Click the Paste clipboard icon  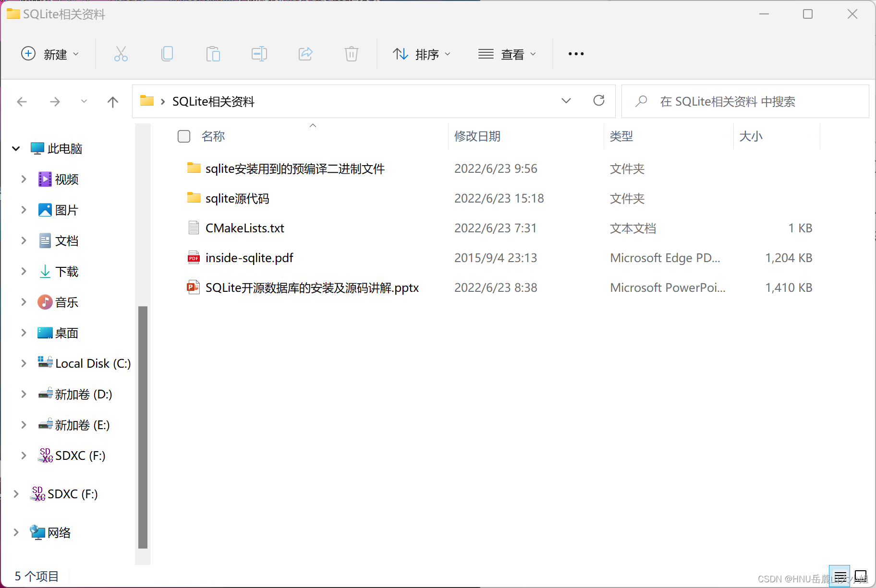(213, 54)
